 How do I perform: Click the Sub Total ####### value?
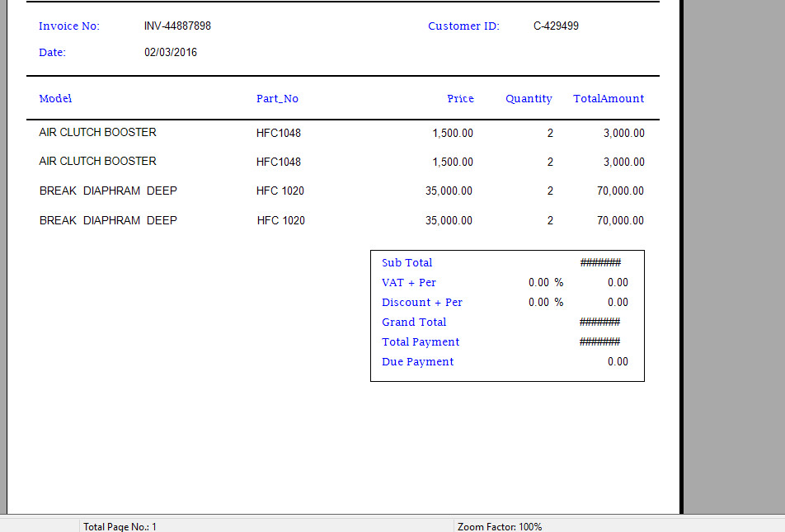[x=600, y=262]
